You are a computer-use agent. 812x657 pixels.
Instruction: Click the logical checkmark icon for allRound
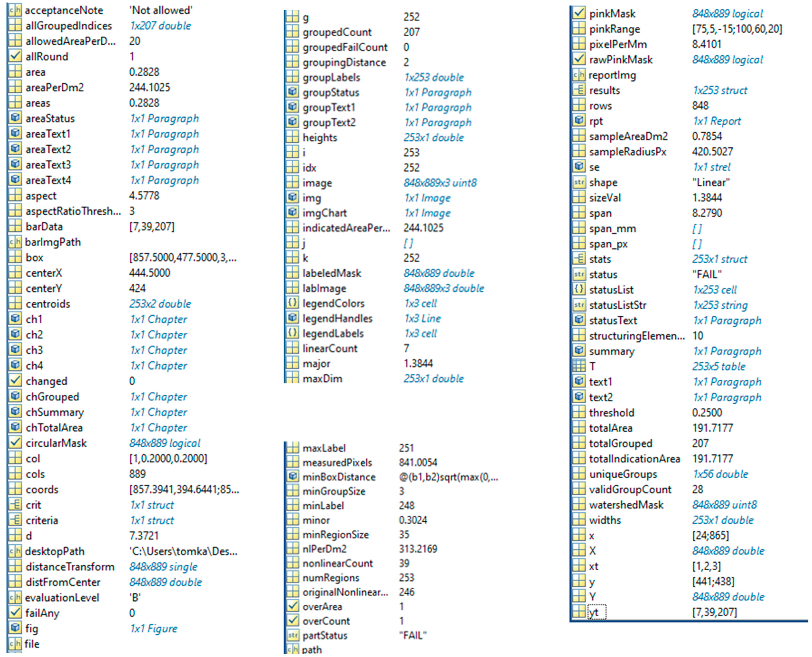tap(15, 56)
